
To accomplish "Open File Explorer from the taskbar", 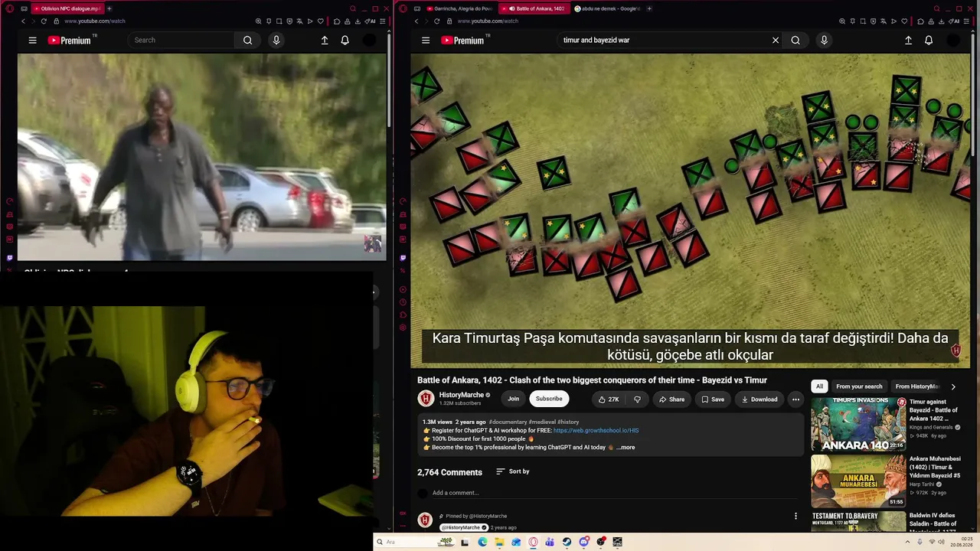I will (499, 542).
